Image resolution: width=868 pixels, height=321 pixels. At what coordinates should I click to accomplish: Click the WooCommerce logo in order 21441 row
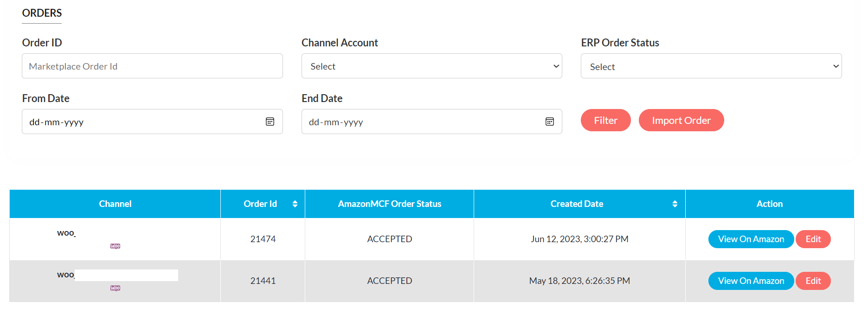click(x=116, y=288)
